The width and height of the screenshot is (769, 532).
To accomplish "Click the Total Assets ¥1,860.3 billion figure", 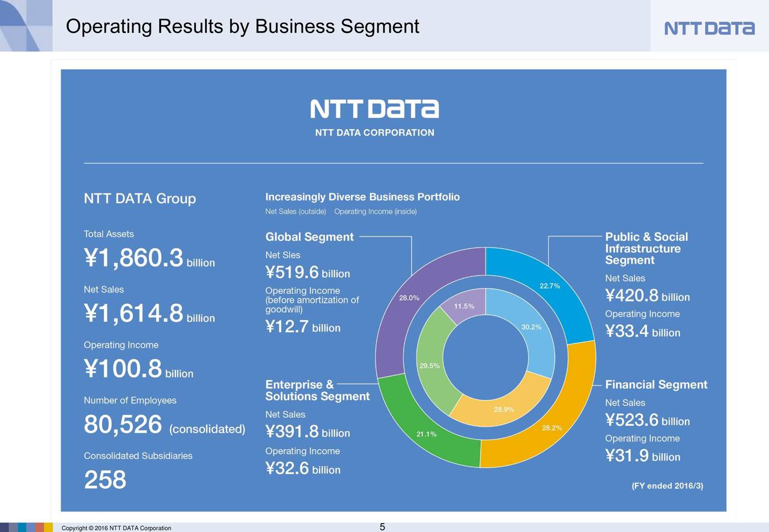I will pos(149,258).
